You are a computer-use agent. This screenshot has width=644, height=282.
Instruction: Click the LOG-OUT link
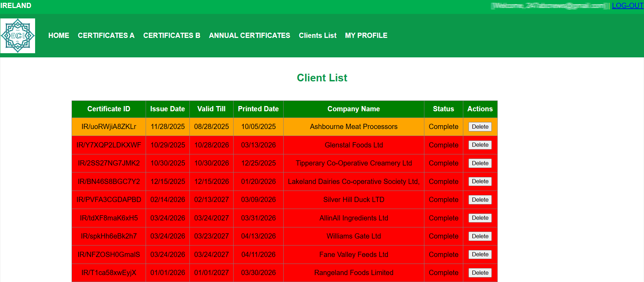point(628,6)
